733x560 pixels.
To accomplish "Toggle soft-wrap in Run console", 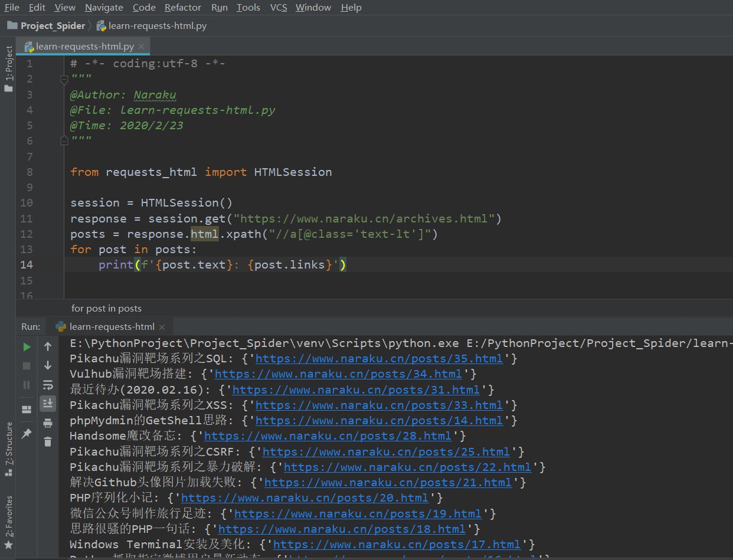I will (x=48, y=385).
